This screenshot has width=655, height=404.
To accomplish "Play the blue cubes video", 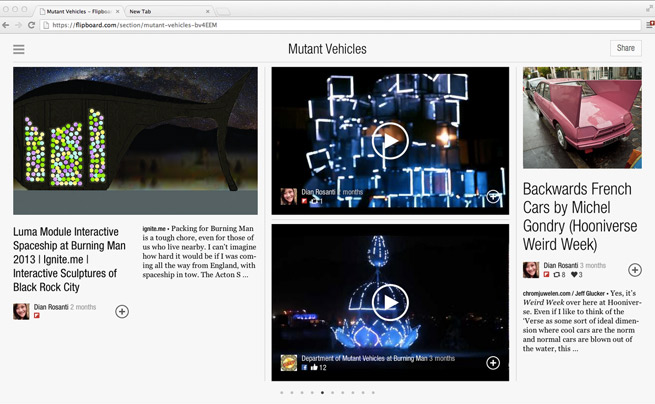I will pos(390,141).
